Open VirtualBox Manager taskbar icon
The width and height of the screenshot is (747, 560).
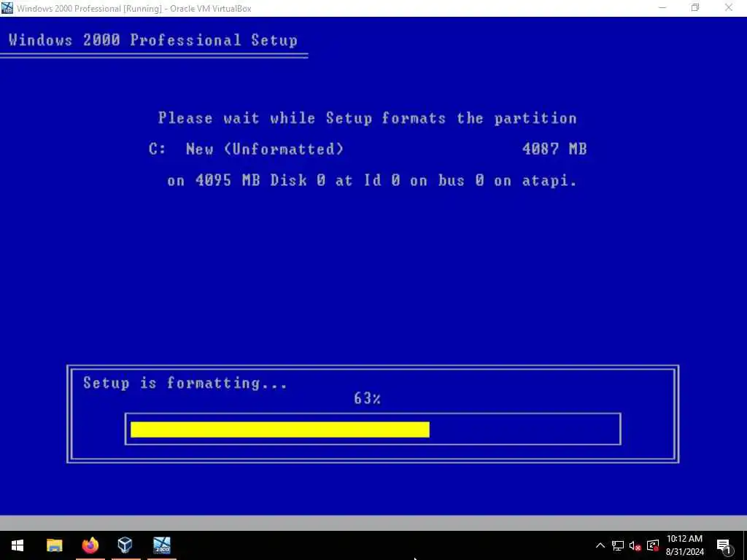tap(125, 545)
